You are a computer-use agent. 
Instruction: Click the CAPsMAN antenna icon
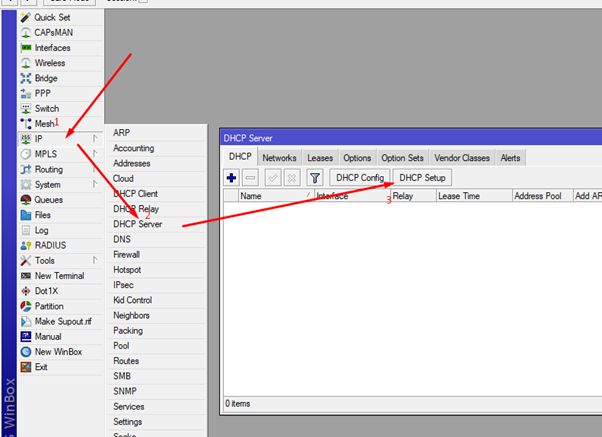[x=26, y=33]
